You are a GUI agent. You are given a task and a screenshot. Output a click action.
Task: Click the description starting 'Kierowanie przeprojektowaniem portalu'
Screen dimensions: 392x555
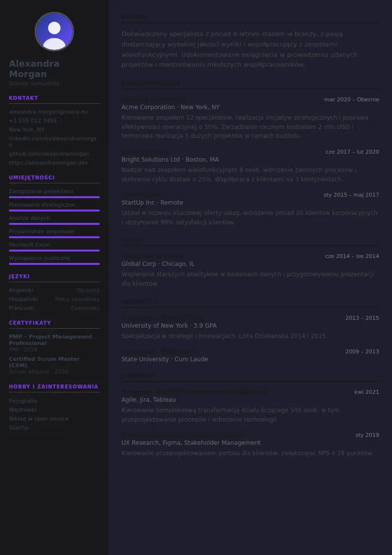pyautogui.click(x=247, y=453)
